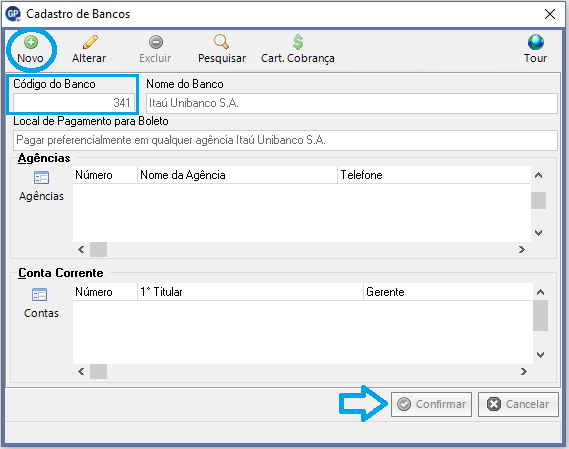Close the Cadastro de Bancos window
Screen dimensions: 569x449
click(x=550, y=14)
